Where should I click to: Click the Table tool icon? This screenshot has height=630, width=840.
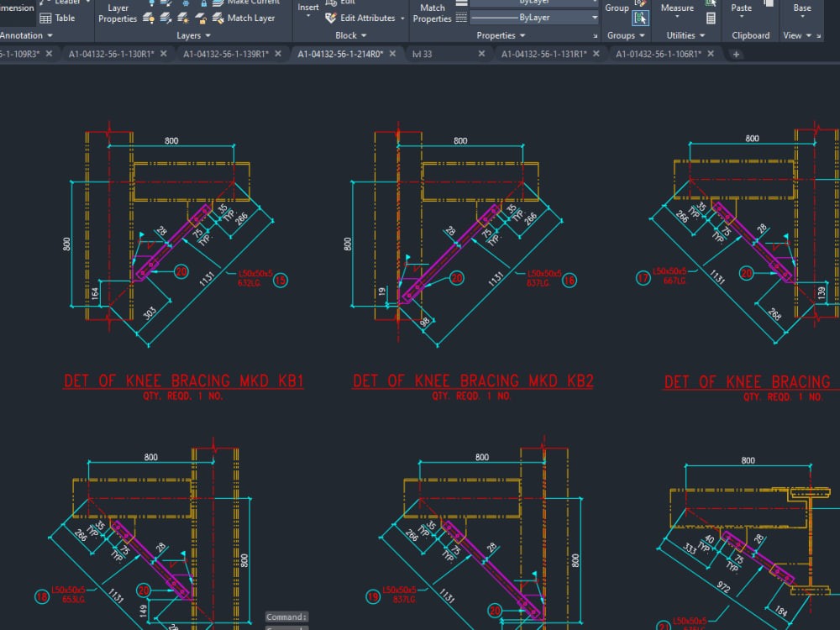pyautogui.click(x=45, y=18)
